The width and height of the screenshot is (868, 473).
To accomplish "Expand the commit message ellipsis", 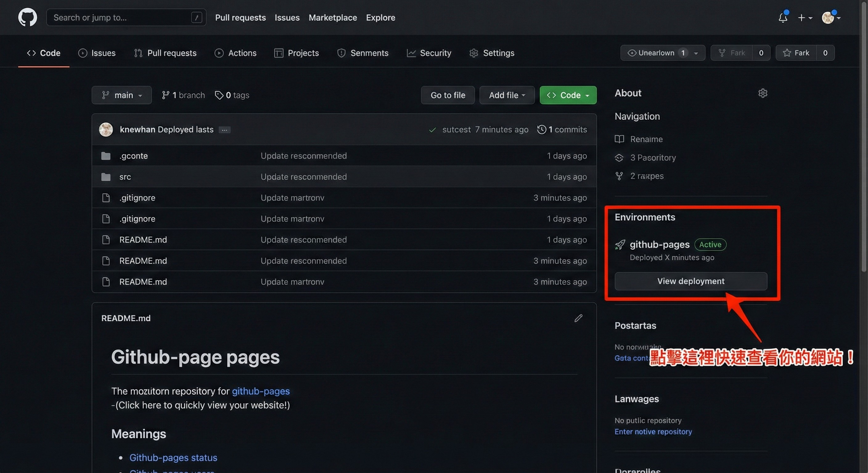I will [224, 130].
